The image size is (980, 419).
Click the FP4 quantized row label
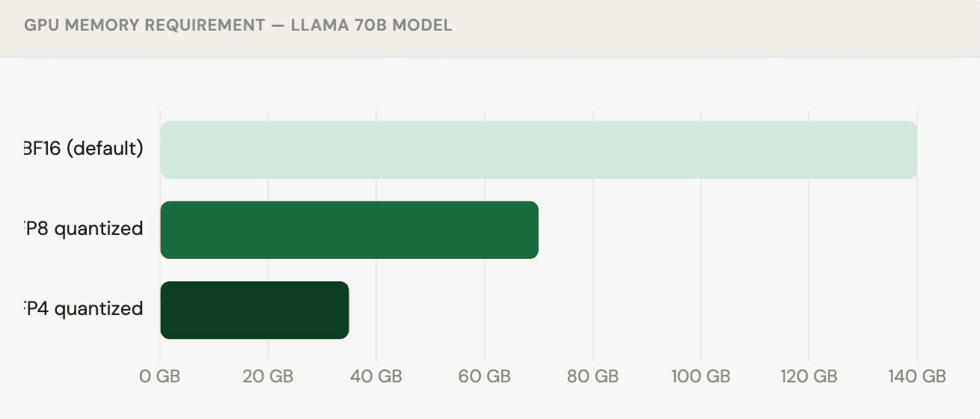[x=84, y=308]
